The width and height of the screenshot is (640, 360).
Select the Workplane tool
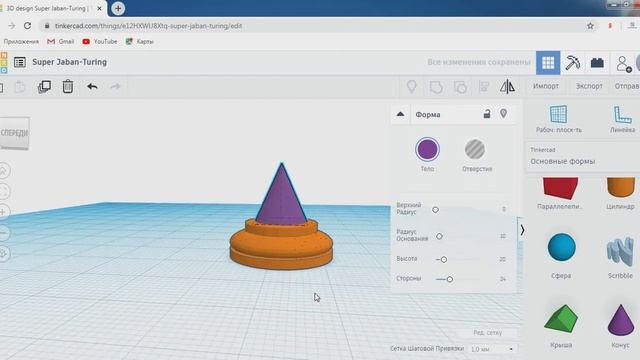pyautogui.click(x=558, y=119)
